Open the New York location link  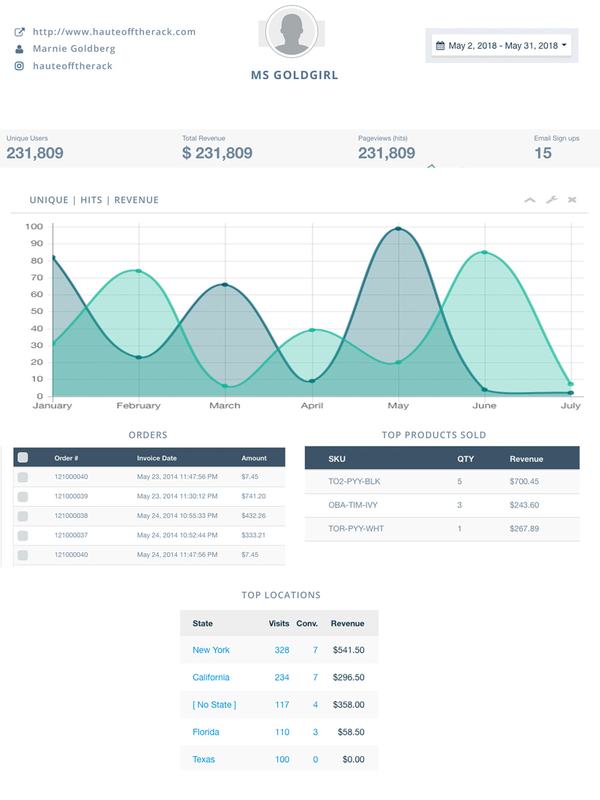point(211,650)
